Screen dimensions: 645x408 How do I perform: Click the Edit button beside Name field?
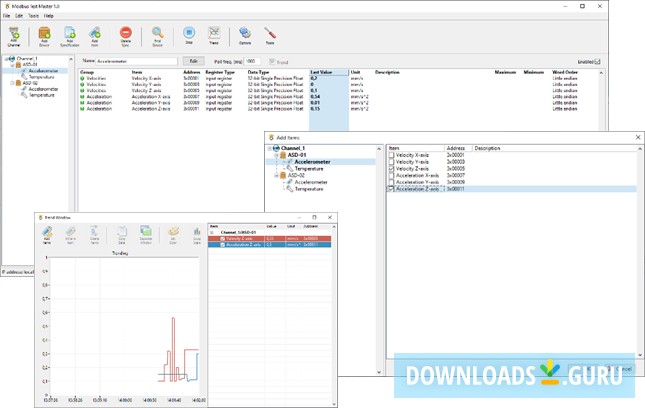(193, 61)
